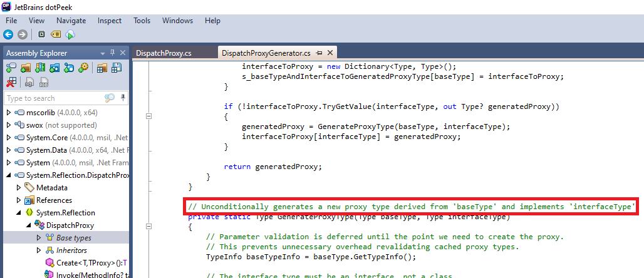Collapse the GenerateProxyType method code fold

(x=149, y=226)
